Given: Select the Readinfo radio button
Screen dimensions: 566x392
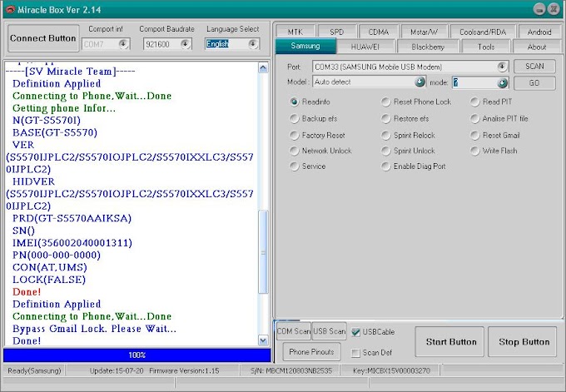Looking at the screenshot, I should (295, 102).
